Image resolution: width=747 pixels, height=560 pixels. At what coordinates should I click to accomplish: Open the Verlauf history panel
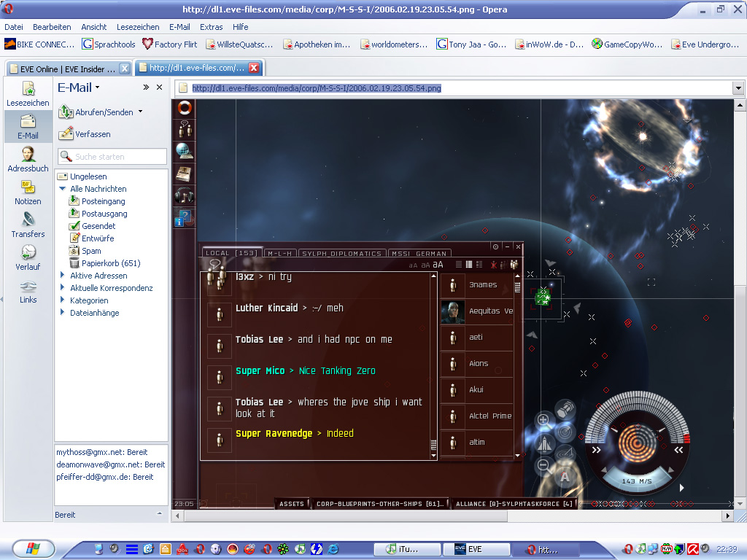pos(28,257)
